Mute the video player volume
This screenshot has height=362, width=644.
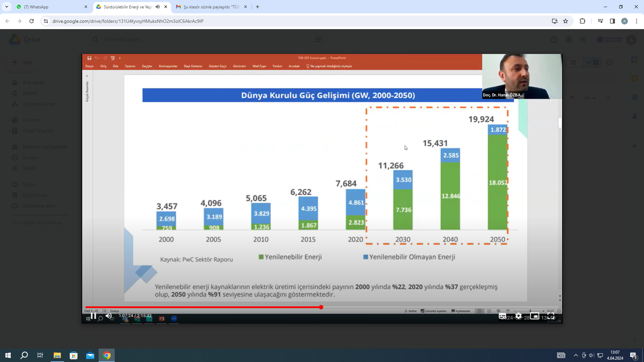pyautogui.click(x=109, y=316)
